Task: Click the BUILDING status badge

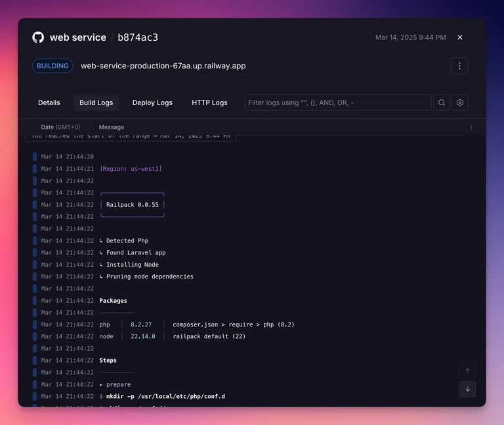Action: coord(52,66)
